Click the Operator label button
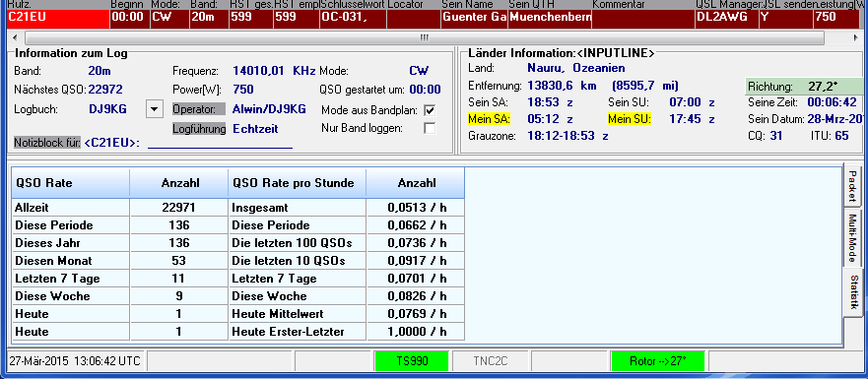This screenshot has width=868, height=379. point(199,109)
